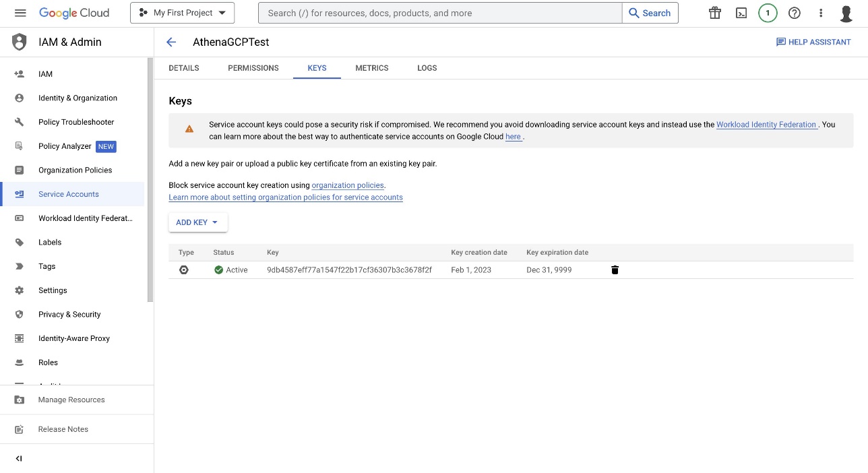Click the key type icon in the row
This screenshot has height=473, width=868.
pos(184,270)
